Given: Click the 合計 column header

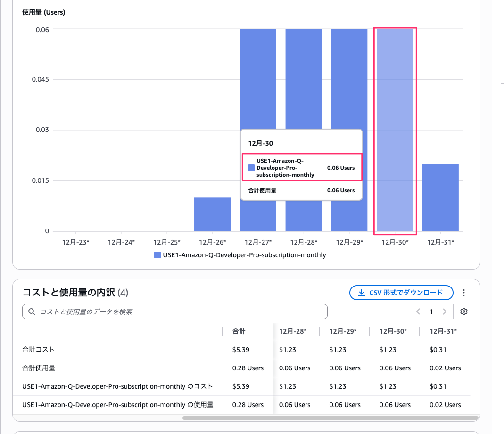Looking at the screenshot, I should (239, 331).
